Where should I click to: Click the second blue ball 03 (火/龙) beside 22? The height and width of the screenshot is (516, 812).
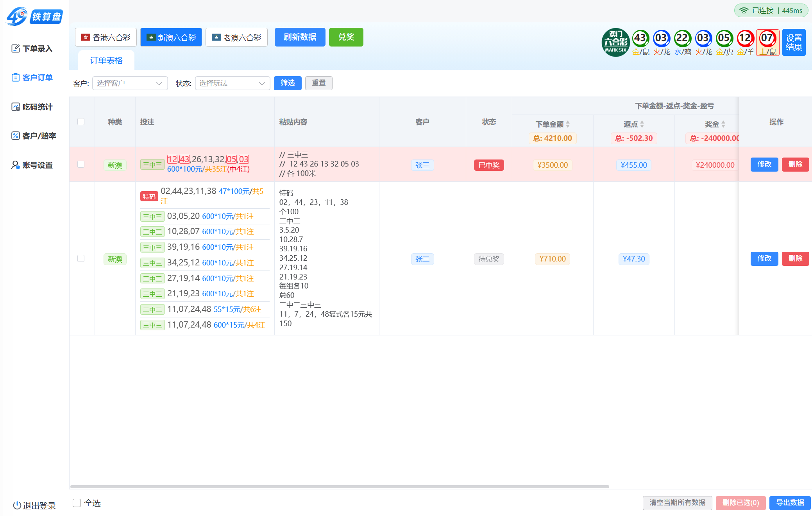coord(703,38)
